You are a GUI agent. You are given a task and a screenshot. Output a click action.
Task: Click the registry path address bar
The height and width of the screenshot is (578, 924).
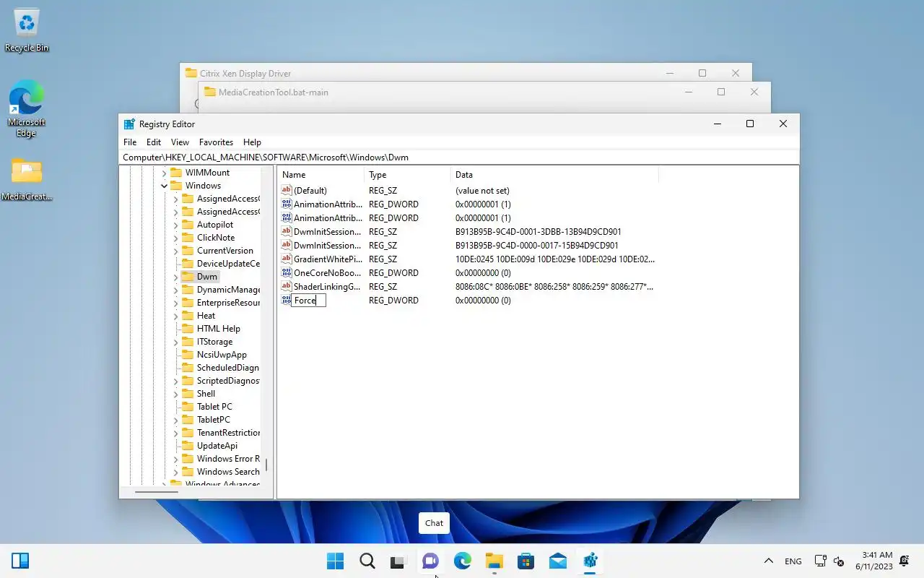pyautogui.click(x=459, y=158)
